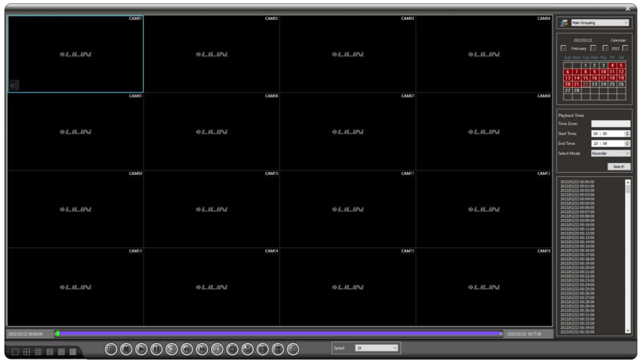Select the CAM11 video channel
The height and width of the screenshot is (364, 644).
click(x=348, y=209)
